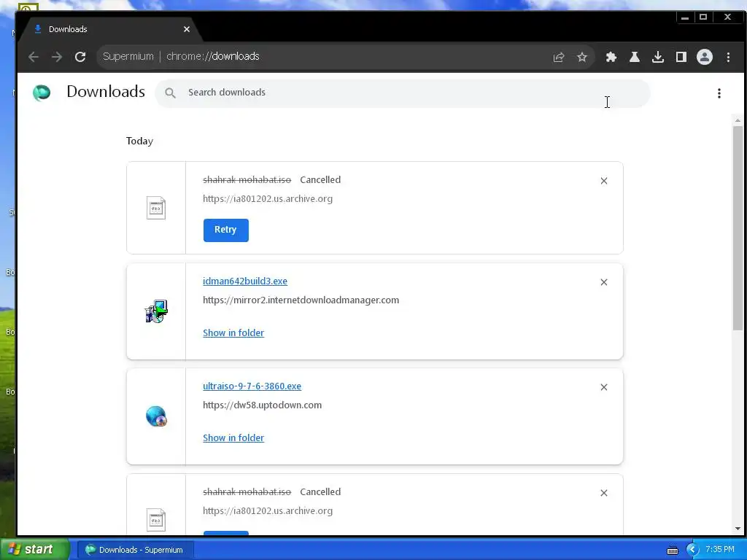Select the Downloads browser tab
Image resolution: width=747 pixels, height=560 pixels.
click(109, 29)
